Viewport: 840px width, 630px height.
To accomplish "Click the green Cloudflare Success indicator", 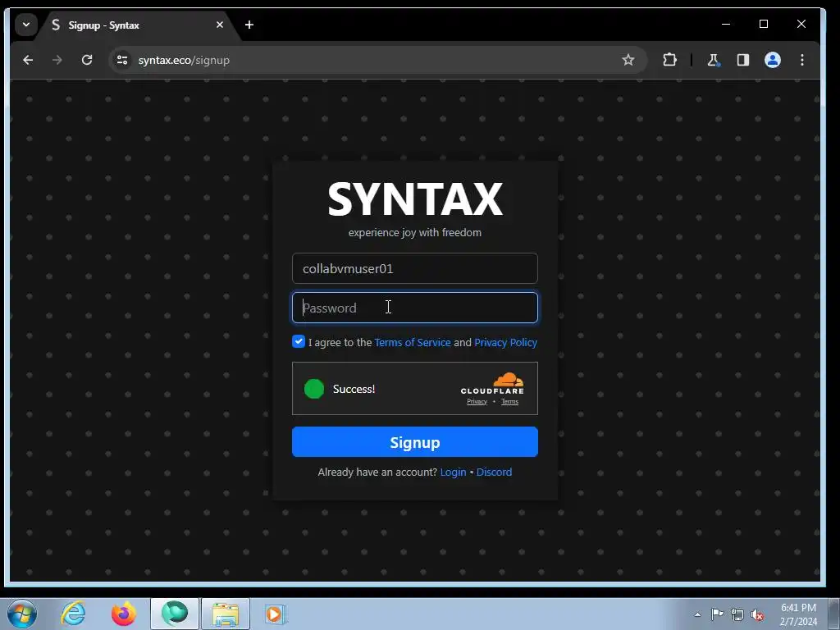I will 314,389.
